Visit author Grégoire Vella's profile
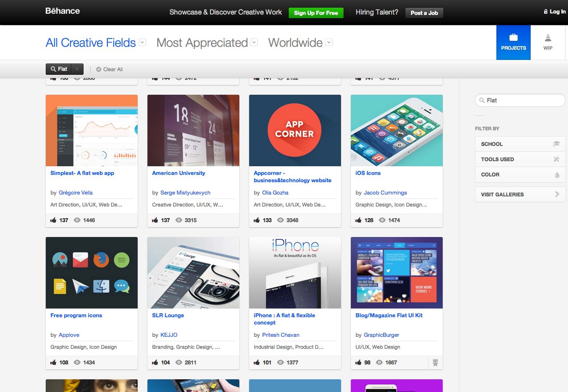The width and height of the screenshot is (568, 392). coord(76,193)
